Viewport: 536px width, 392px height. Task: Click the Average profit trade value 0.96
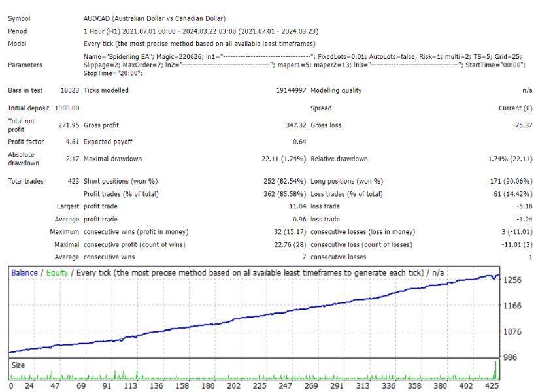299,220
